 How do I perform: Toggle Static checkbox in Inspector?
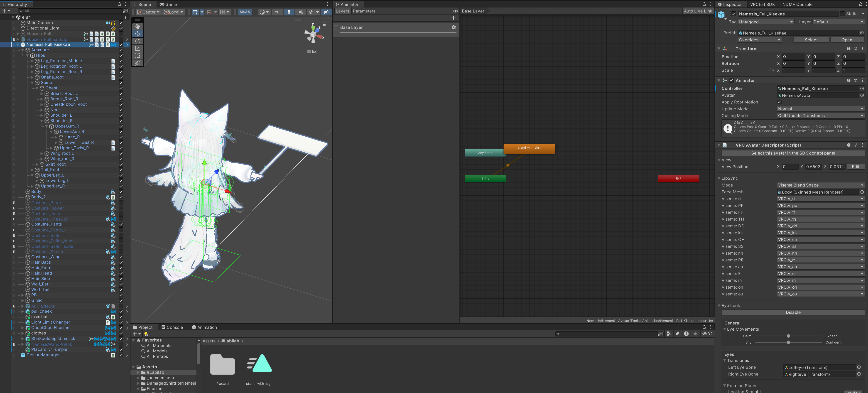tap(842, 14)
